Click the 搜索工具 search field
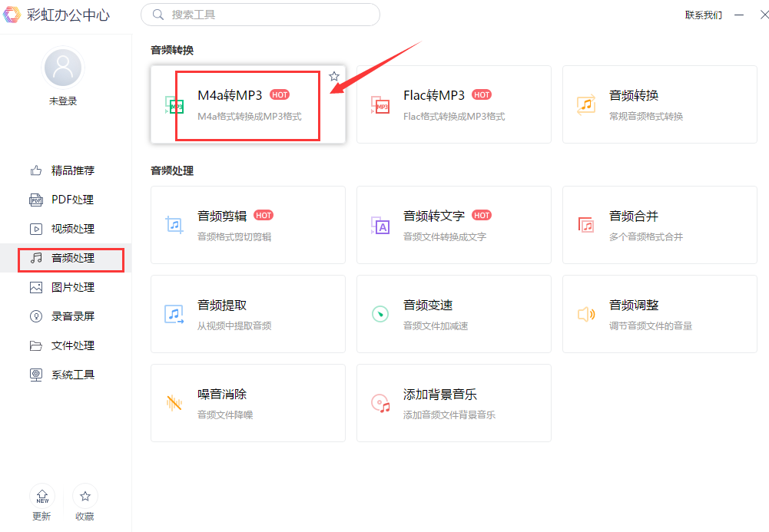 tap(260, 15)
